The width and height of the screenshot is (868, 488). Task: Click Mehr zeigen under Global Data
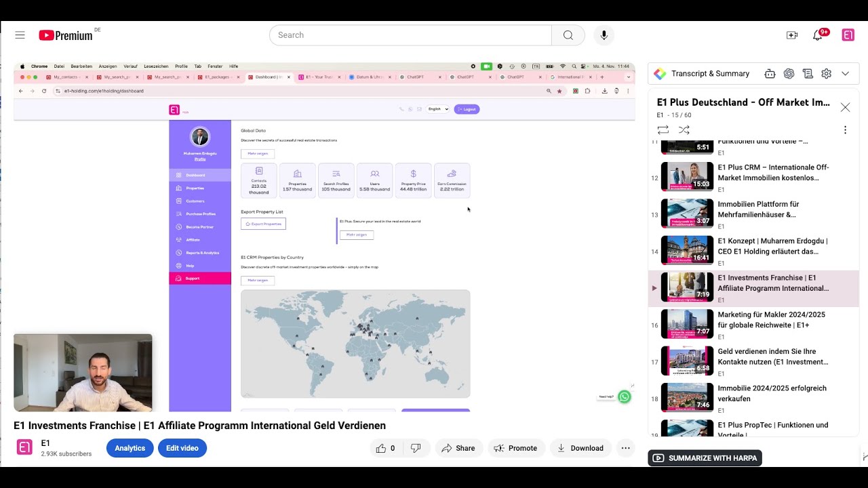(258, 154)
